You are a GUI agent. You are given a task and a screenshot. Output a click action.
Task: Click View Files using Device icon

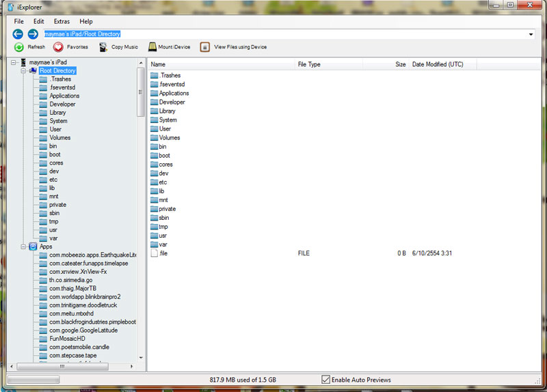(x=204, y=47)
